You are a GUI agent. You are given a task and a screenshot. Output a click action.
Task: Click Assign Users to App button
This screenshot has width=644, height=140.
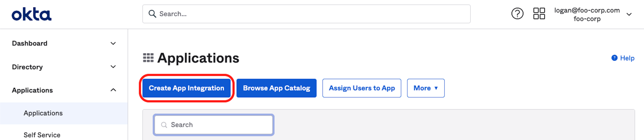coord(362,88)
